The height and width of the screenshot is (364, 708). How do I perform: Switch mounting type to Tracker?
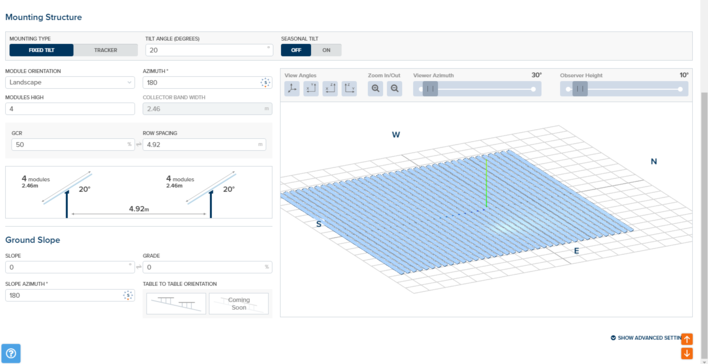106,50
